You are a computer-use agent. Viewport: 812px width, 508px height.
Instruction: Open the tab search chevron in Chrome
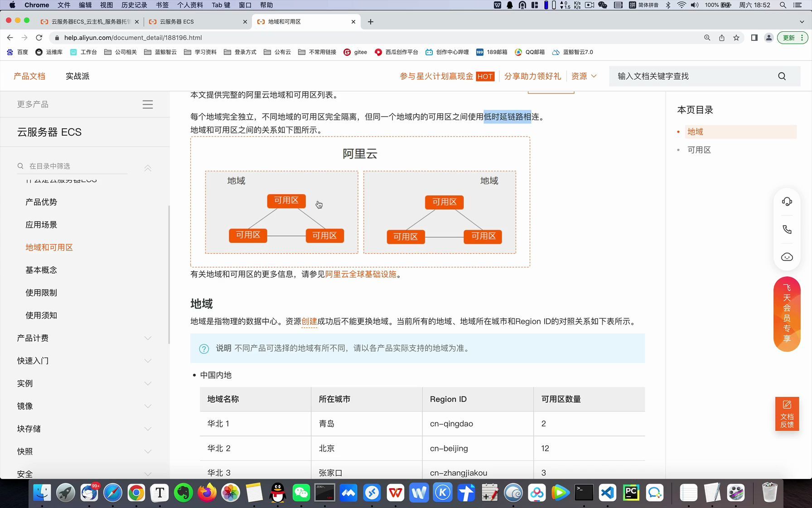(x=802, y=22)
